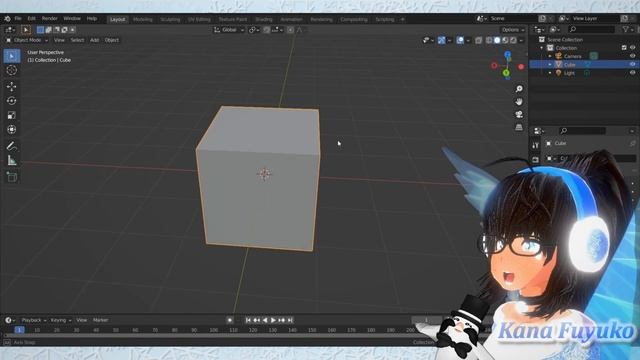Image resolution: width=640 pixels, height=360 pixels.
Task: Click the viewport zoom magnifier icon
Action: (519, 89)
